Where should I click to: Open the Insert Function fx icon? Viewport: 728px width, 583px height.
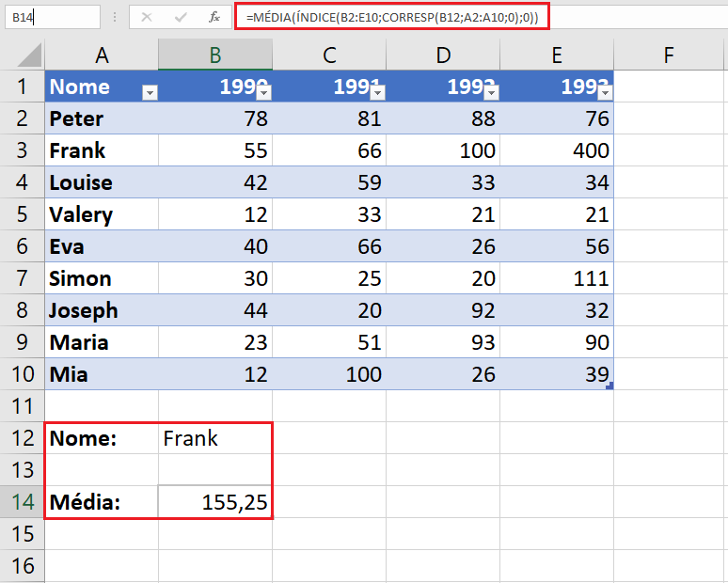[x=214, y=18]
